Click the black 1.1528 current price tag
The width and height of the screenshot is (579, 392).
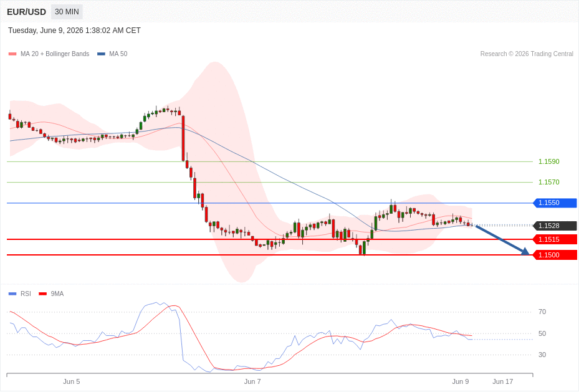point(555,226)
